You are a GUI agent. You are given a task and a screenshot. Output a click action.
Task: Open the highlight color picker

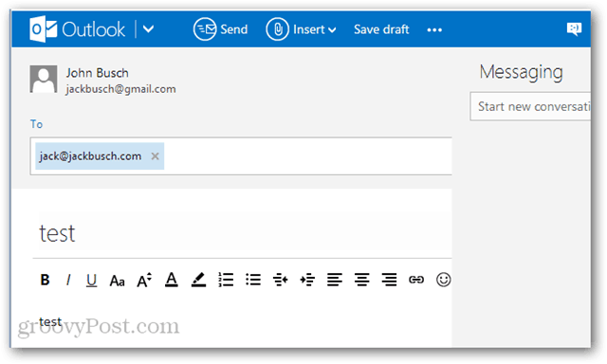(x=198, y=280)
